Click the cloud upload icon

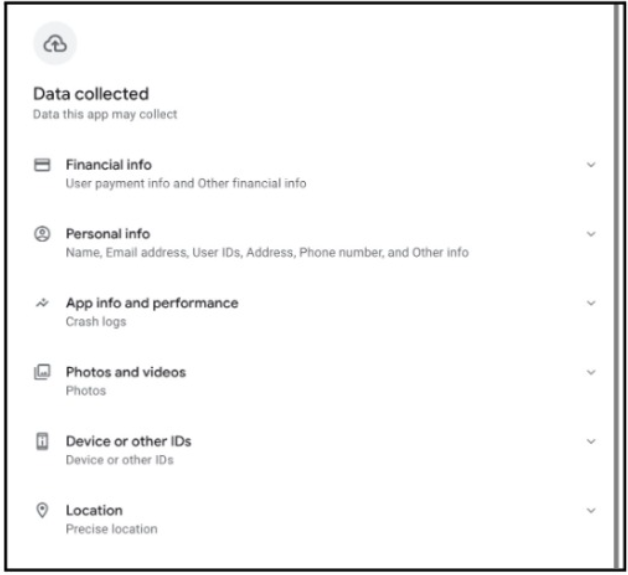(x=56, y=43)
